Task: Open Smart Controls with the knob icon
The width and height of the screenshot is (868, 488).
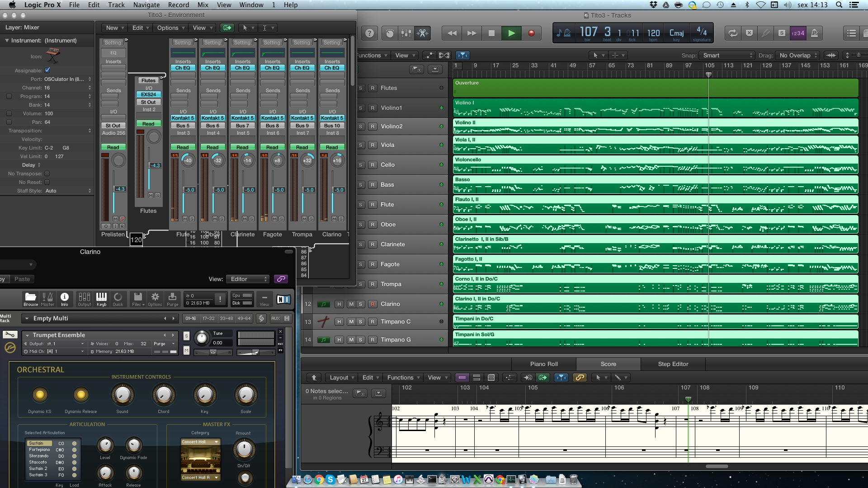Action: [390, 33]
